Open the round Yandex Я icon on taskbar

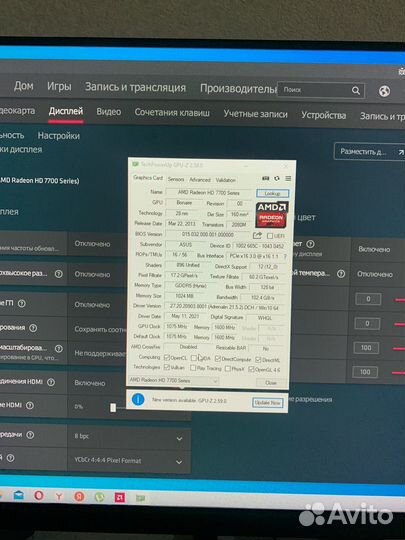click(79, 497)
